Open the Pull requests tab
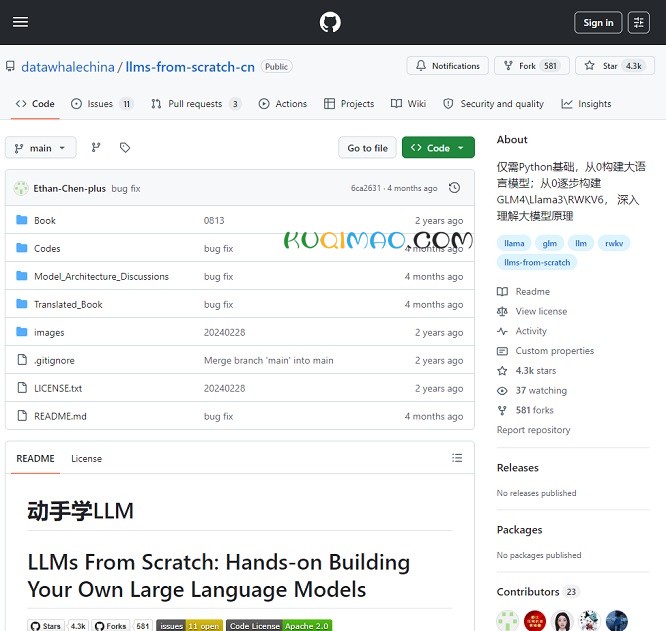The image size is (666, 631). [x=196, y=104]
